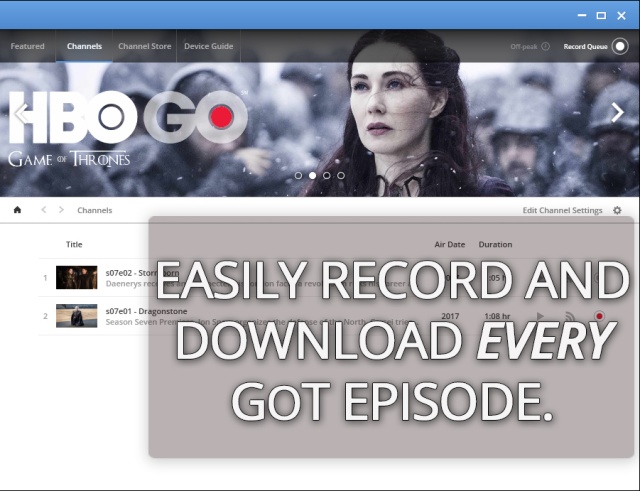This screenshot has width=640, height=491.
Task: Click the HBO GO logo on banner
Action: [128, 117]
